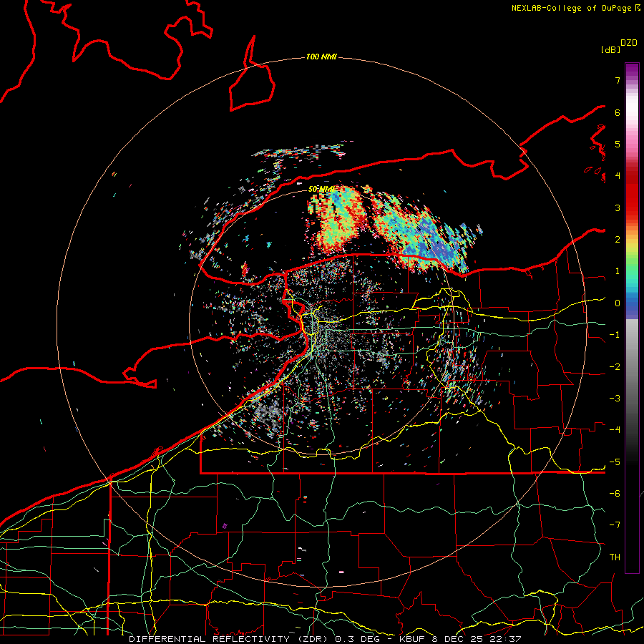
Task: Click the 1 value on color scale
Action: pos(618,271)
